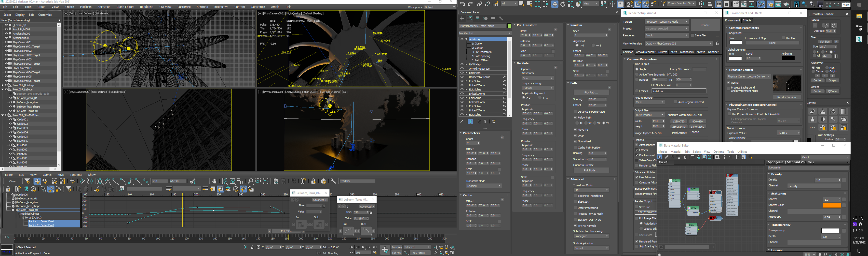This screenshot has height=256, width=868.
Task: Open the Waveform Sine dropdown
Action: click(537, 78)
